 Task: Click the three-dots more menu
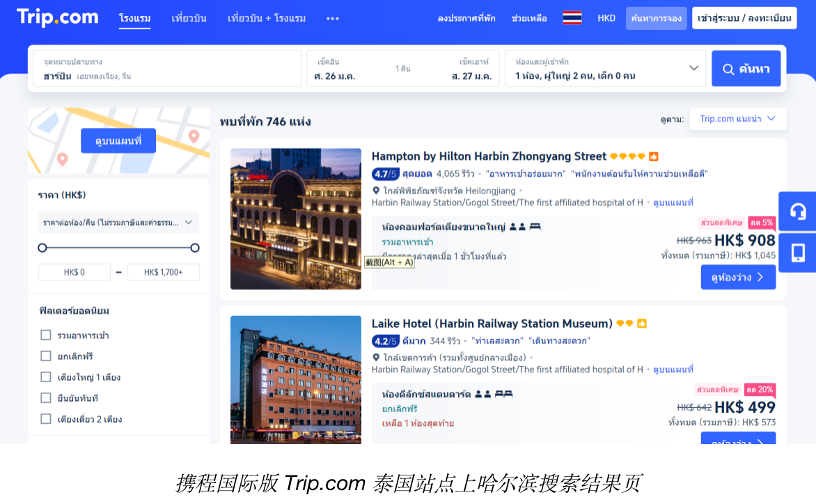(x=333, y=19)
